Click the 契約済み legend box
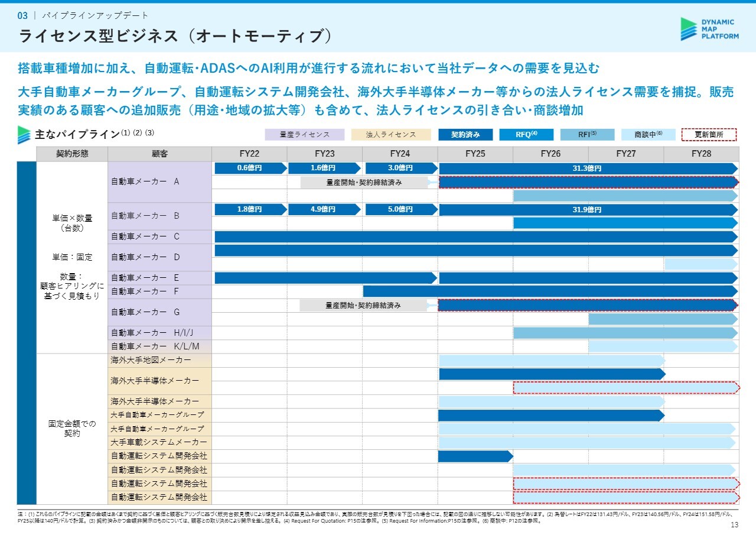756x535 pixels. pyautogui.click(x=465, y=135)
